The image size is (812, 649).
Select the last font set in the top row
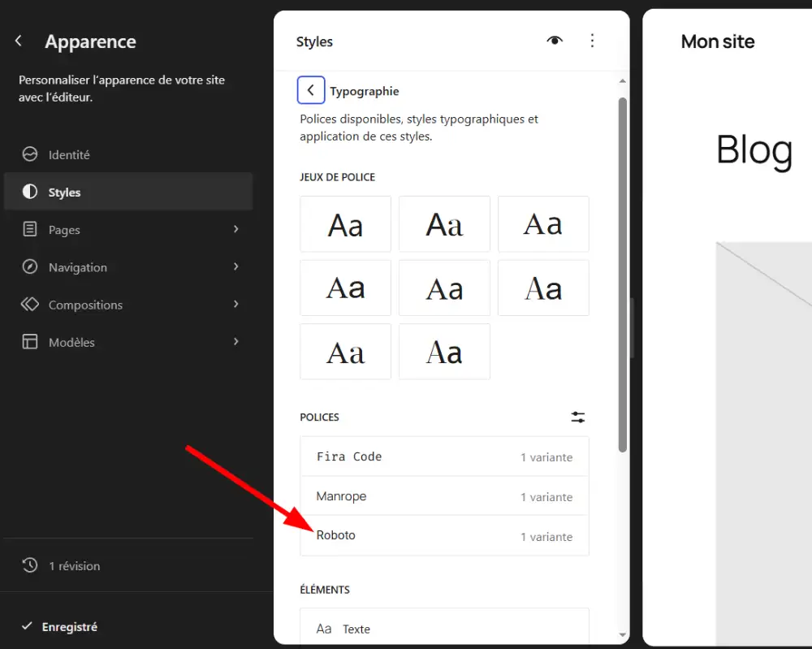pyautogui.click(x=543, y=224)
